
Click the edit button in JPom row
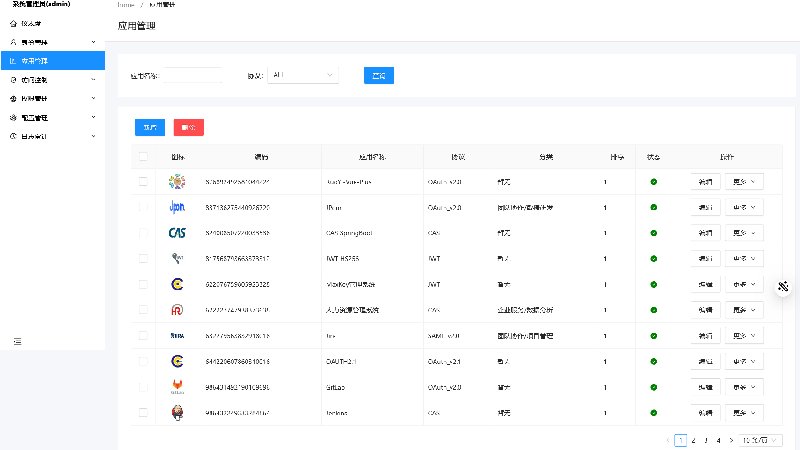705,207
